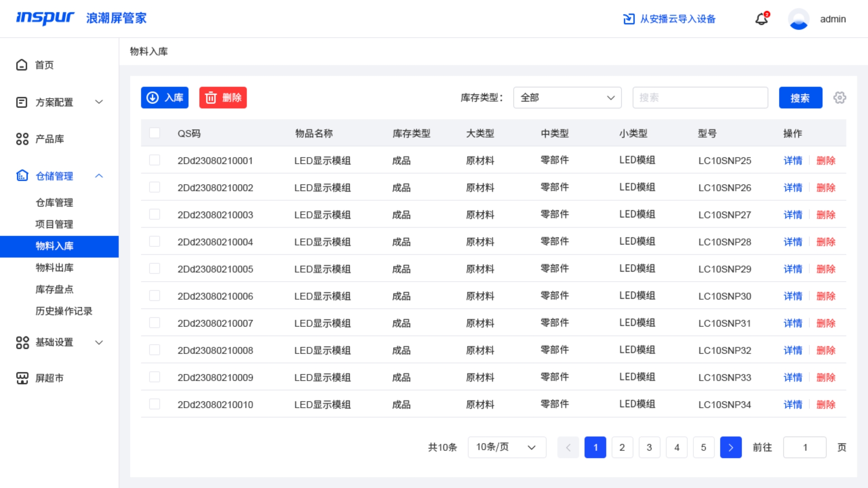Click the 搜索 button
Image resolution: width=868 pixels, height=488 pixels.
tap(800, 98)
